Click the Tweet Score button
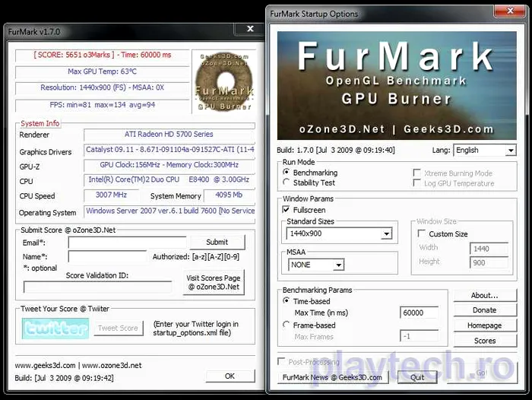Image resolution: width=532 pixels, height=400 pixels. (x=118, y=328)
